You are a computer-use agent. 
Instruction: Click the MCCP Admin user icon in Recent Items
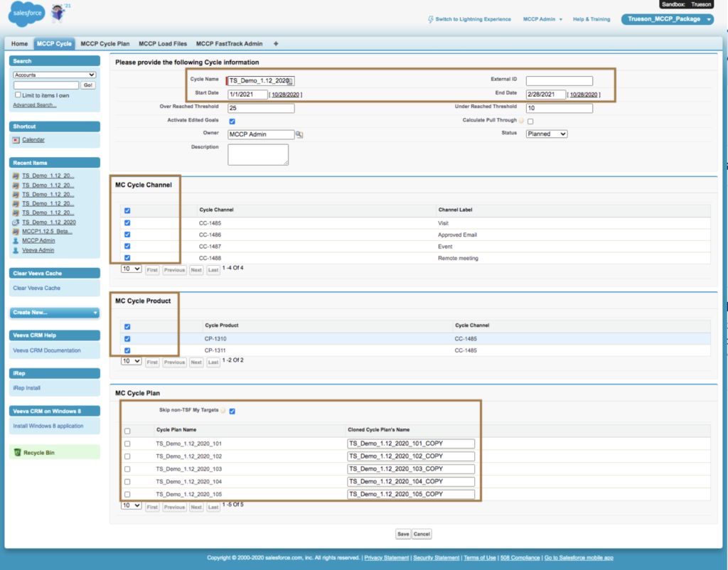[x=16, y=241]
